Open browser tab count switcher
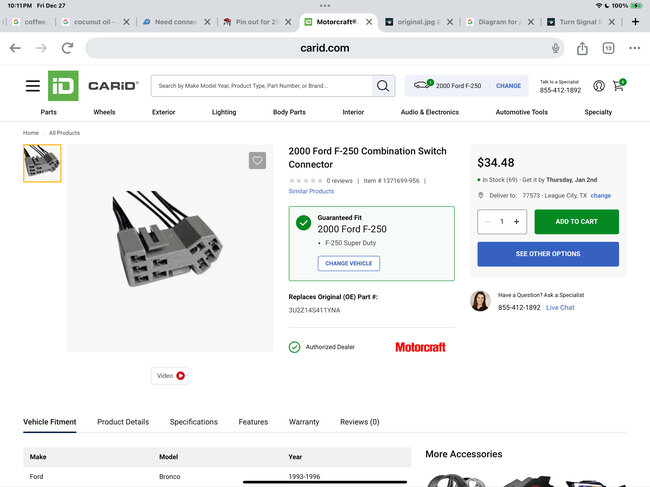Image resolution: width=650 pixels, height=487 pixels. click(x=608, y=48)
